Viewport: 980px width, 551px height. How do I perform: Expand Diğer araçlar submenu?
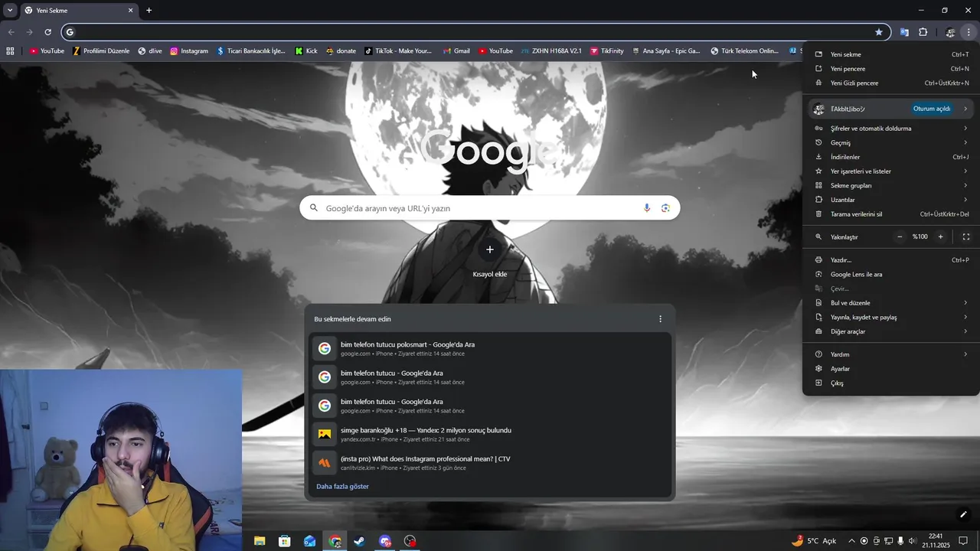pyautogui.click(x=892, y=331)
